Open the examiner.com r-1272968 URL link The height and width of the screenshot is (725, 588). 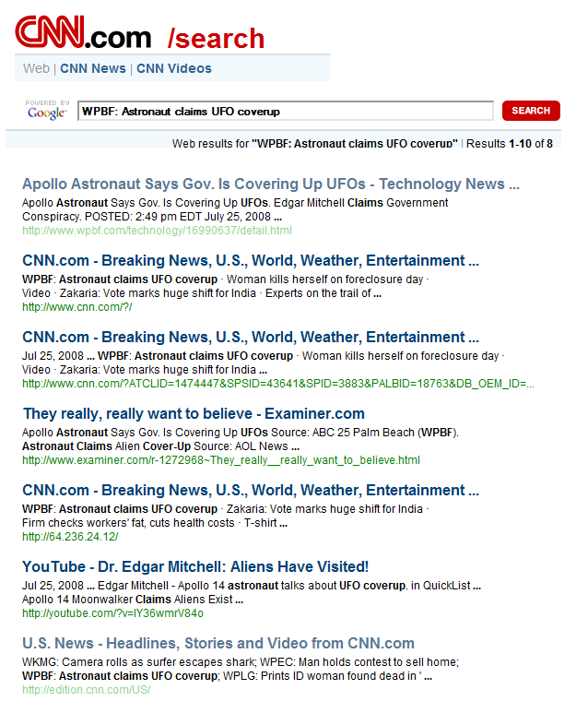coord(221,460)
